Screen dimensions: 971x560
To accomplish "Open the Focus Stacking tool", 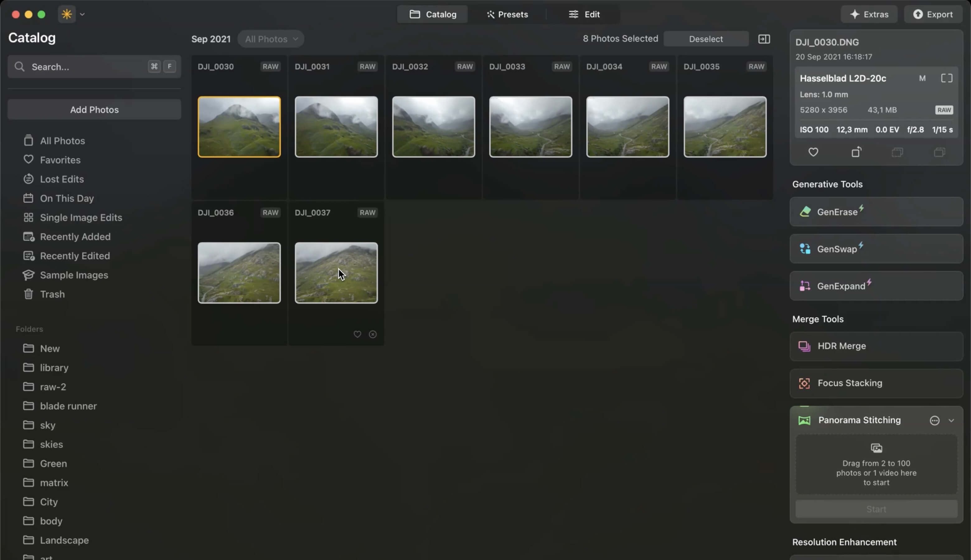I will coord(876,384).
